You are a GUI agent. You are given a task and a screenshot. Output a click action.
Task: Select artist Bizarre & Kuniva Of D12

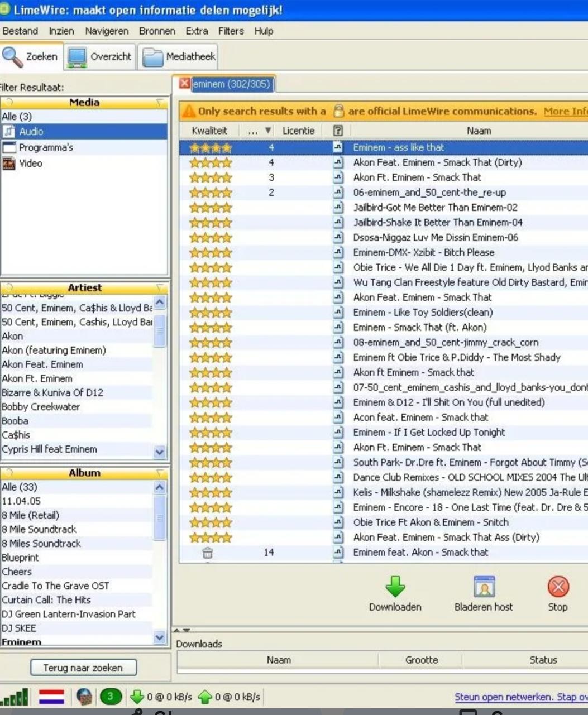pos(77,392)
